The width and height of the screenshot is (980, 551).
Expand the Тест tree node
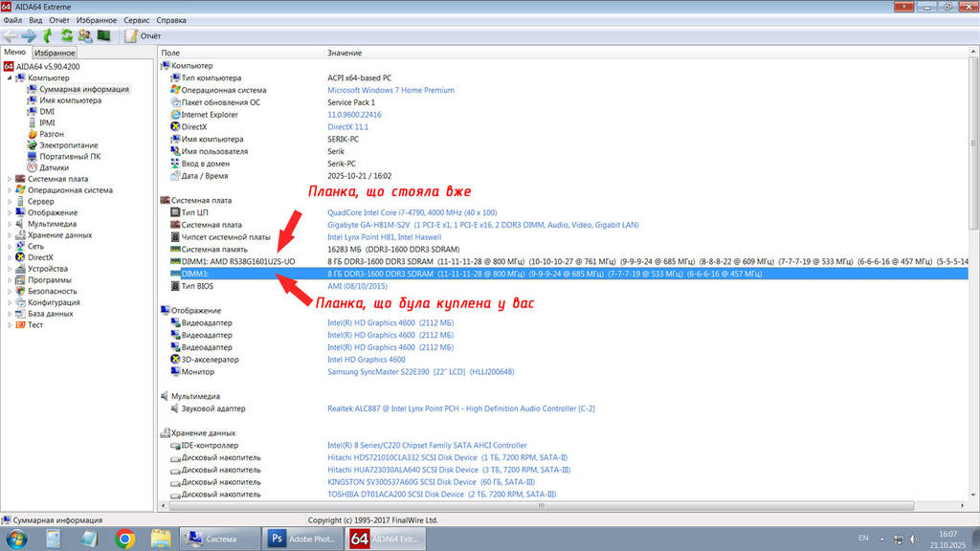10,324
